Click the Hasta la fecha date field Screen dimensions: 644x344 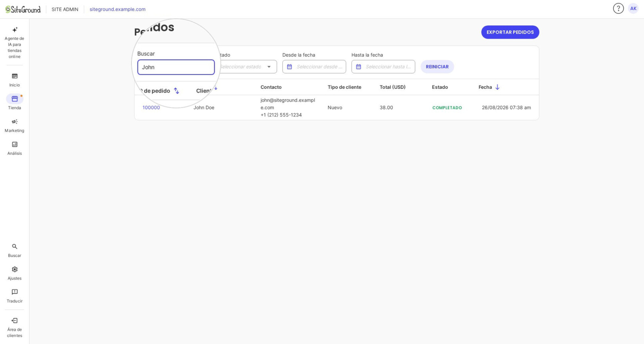coord(383,67)
